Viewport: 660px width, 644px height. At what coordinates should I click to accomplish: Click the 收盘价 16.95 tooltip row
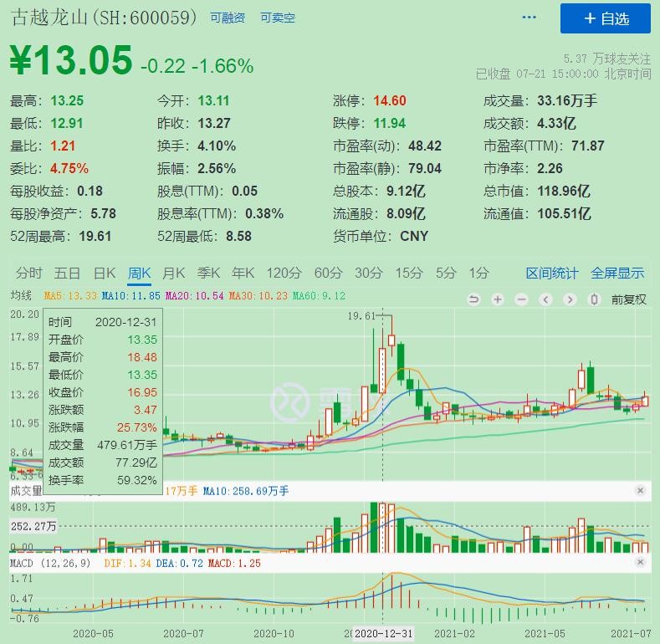102,392
